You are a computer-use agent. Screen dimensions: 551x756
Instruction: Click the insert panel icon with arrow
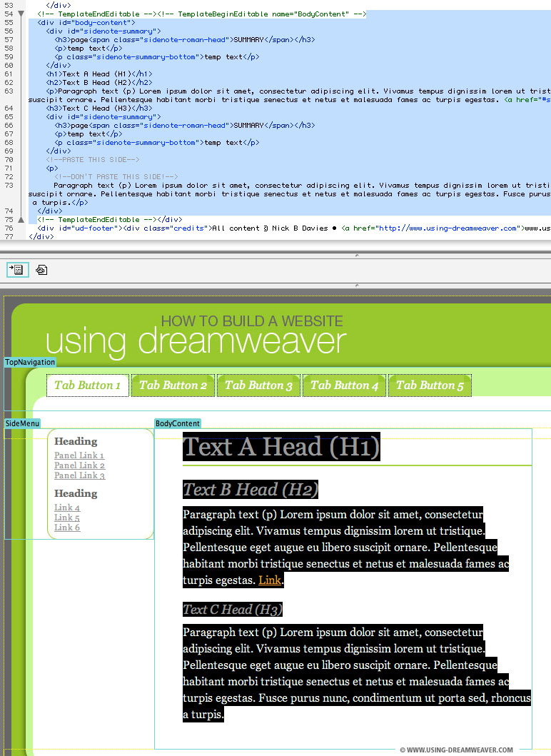pos(18,270)
